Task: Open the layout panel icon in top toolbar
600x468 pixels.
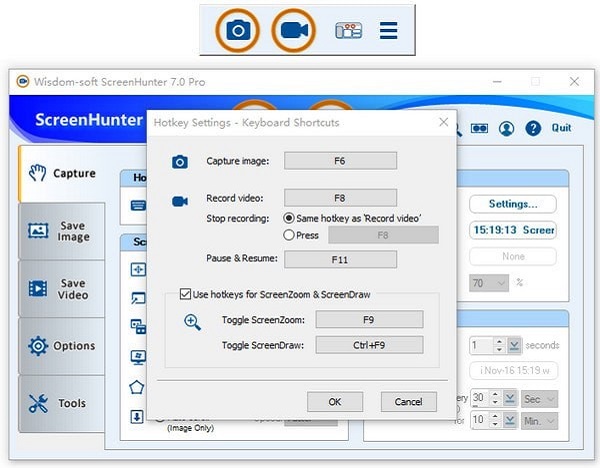Action: 347,30
